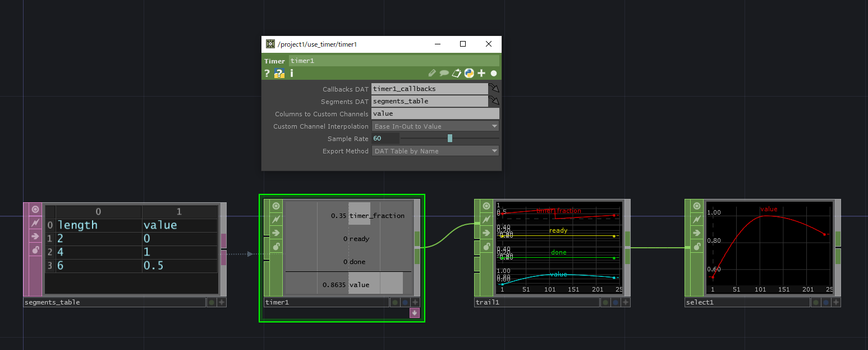Screen dimensions: 868x350
Task: Toggle lock flag on select1 node
Action: coord(697,247)
